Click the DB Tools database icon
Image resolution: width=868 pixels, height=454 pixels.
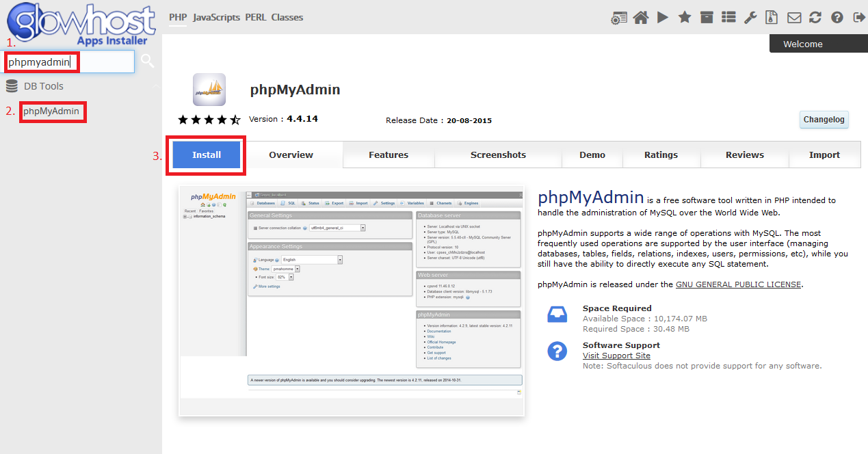click(12, 86)
